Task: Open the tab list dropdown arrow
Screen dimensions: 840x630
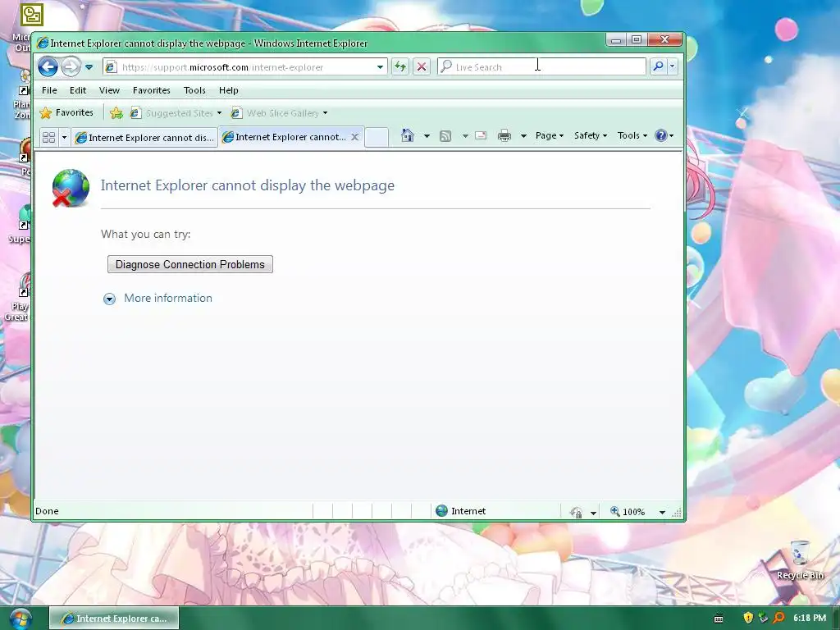Action: coord(64,137)
